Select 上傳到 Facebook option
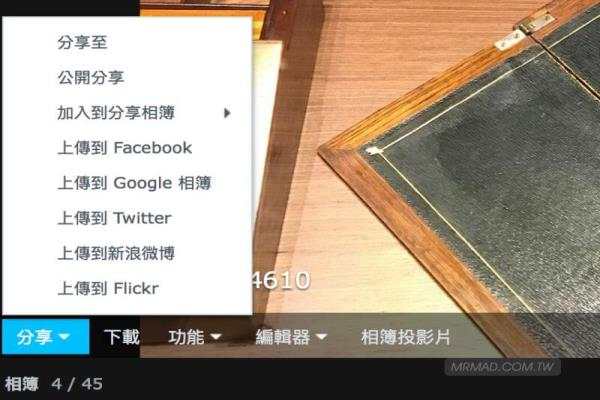 coord(127,148)
